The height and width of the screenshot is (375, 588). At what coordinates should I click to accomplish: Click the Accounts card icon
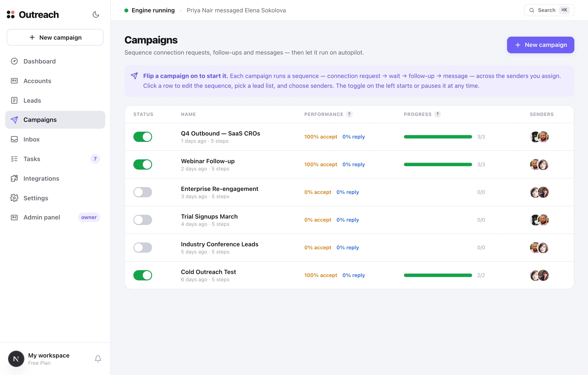(14, 81)
